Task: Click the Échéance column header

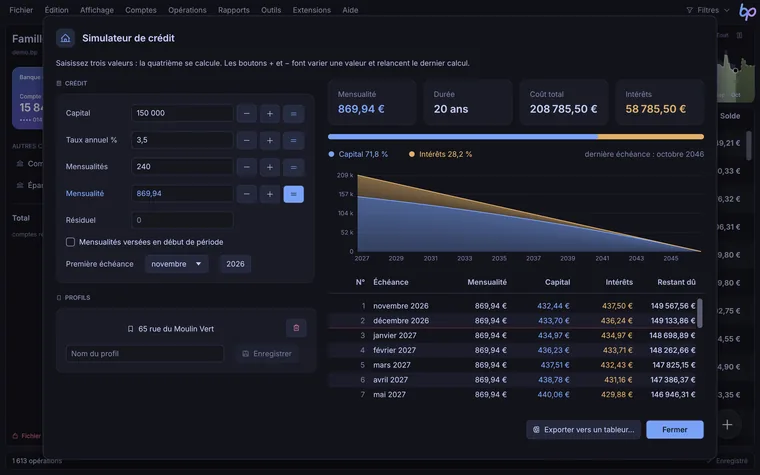Action: (x=391, y=282)
